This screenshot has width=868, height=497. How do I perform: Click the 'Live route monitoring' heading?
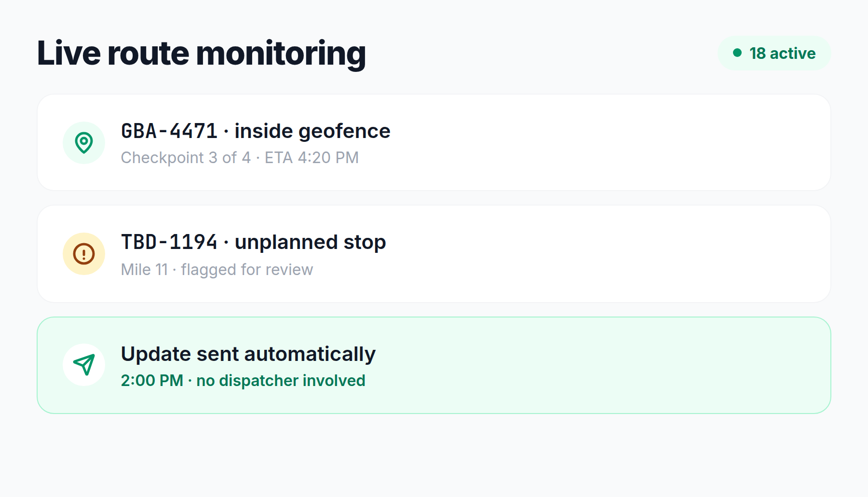click(202, 53)
